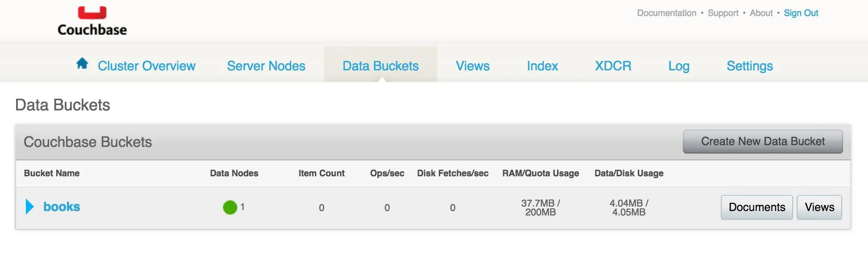
Task: Sign Out of Couchbase
Action: [801, 13]
